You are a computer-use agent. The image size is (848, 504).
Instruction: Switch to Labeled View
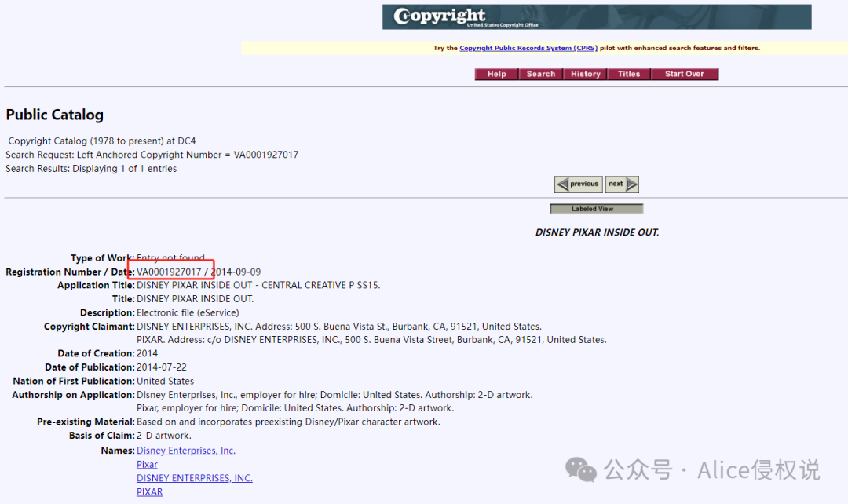pos(597,209)
